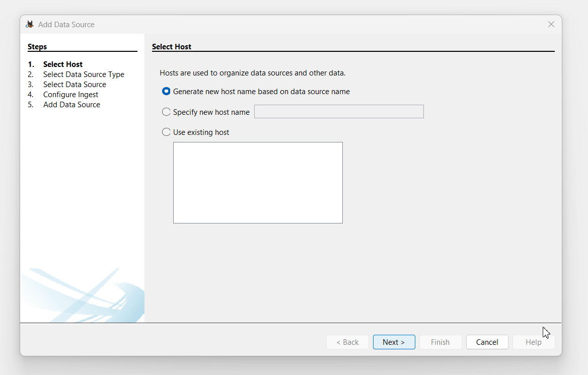Click inside the existing hosts list box

point(258,182)
